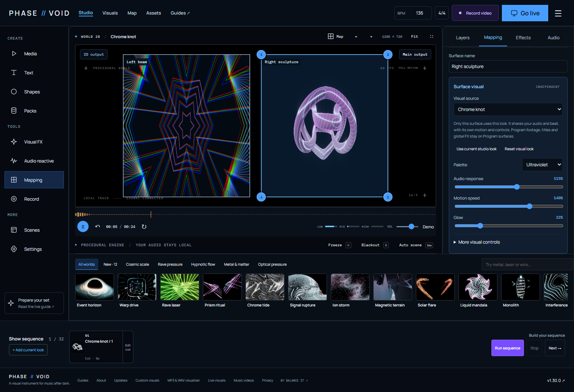Open the Media panel icon
Screen dimensions: 574x392
coord(14,53)
